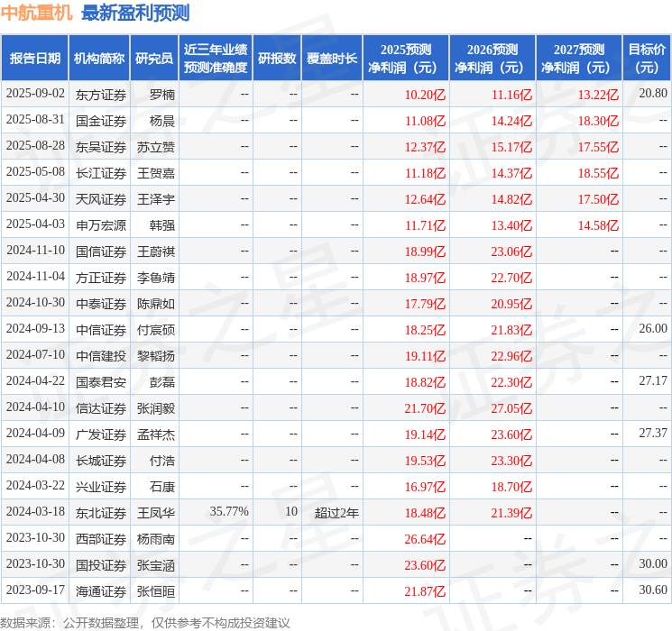
Task: Click the 18.30亿 2027 forecast
Action: (x=598, y=121)
